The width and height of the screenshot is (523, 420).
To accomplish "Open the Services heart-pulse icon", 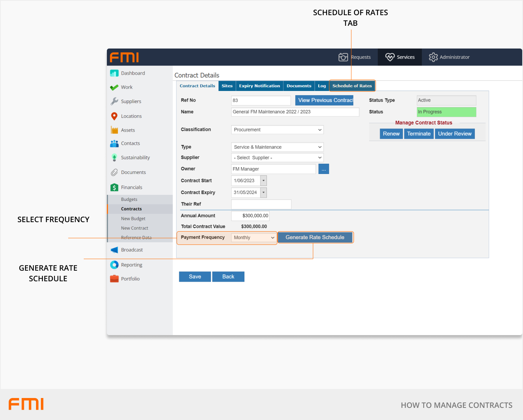I will (x=390, y=57).
